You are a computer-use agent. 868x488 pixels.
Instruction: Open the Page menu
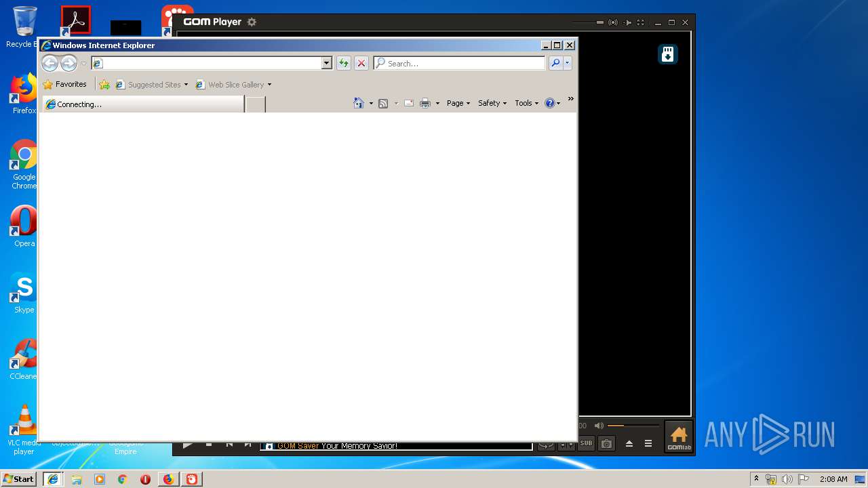click(x=458, y=103)
